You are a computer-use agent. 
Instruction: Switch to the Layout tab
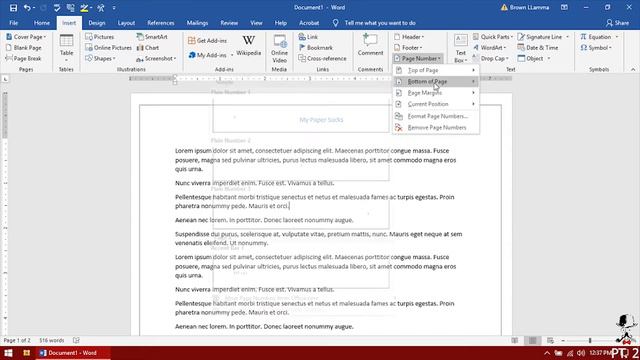click(x=126, y=23)
